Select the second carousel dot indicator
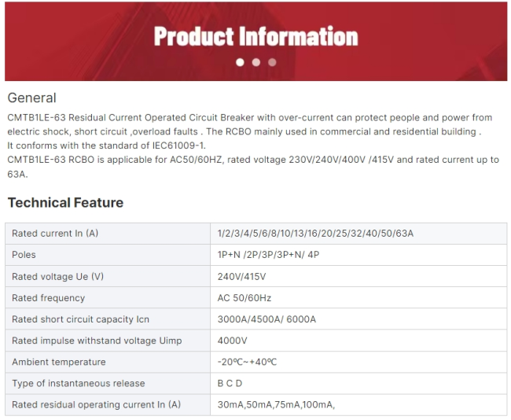Screen dimensions: 511x420 tap(256, 62)
